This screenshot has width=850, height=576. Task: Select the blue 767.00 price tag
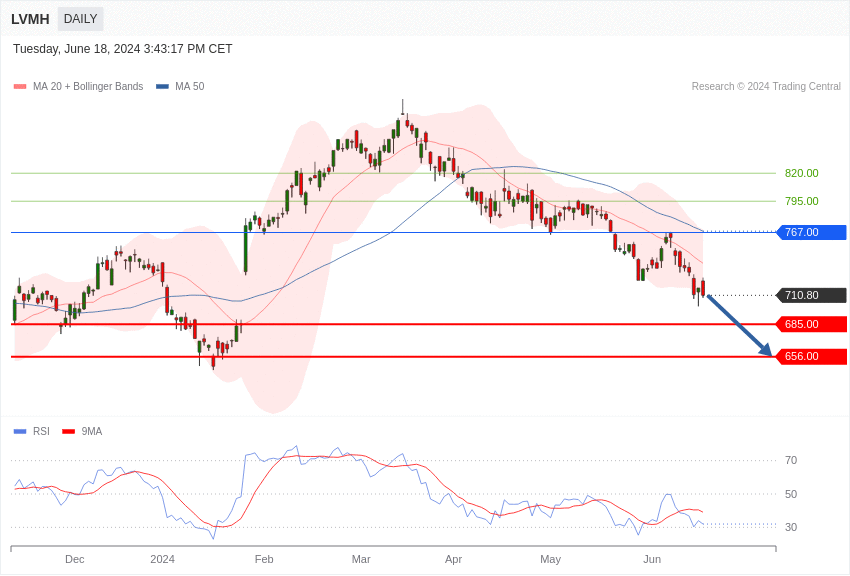pos(811,232)
